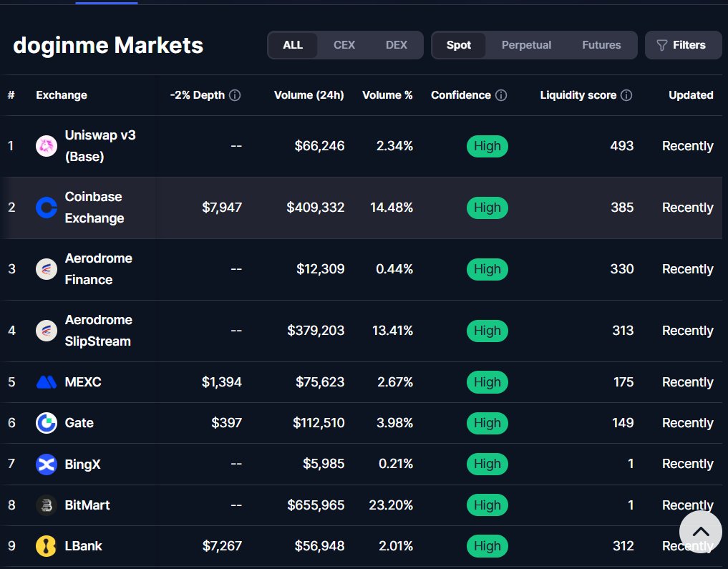Click the BingX logo icon
This screenshot has height=569, width=728.
click(47, 464)
